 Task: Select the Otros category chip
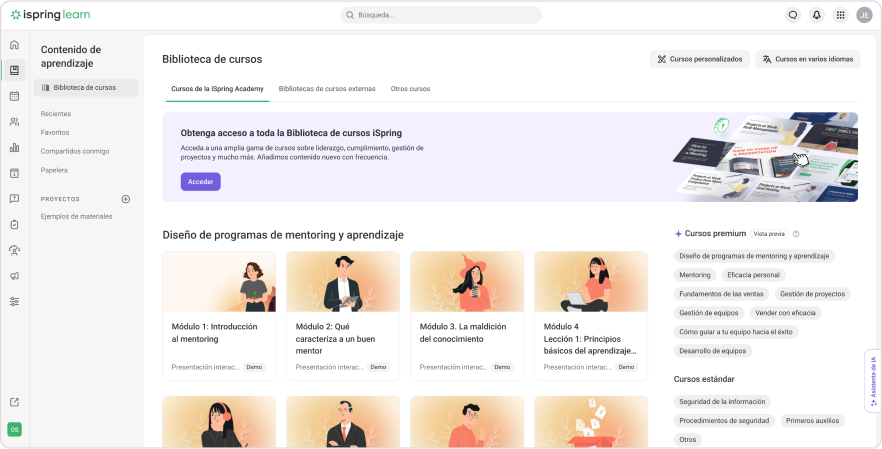click(x=687, y=440)
